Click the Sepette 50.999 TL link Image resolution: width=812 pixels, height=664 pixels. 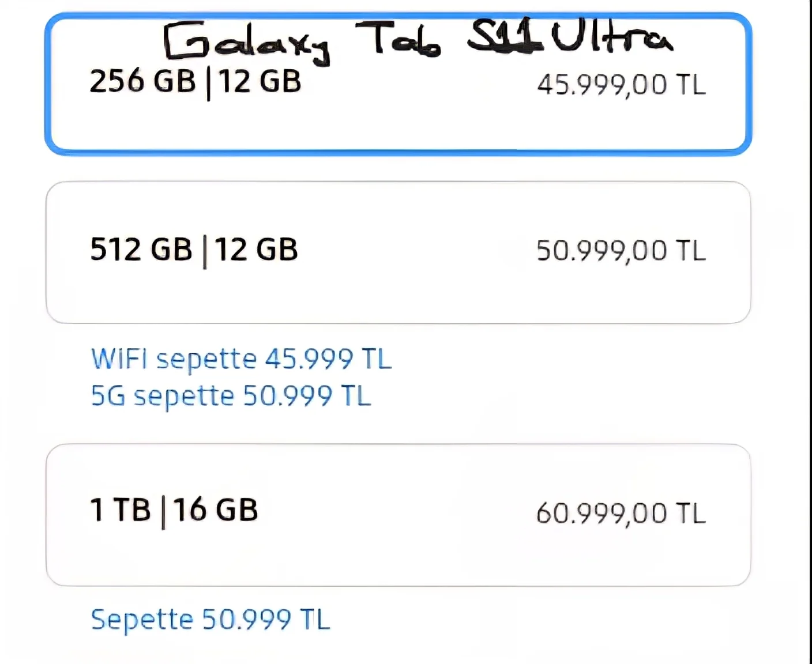pyautogui.click(x=210, y=620)
